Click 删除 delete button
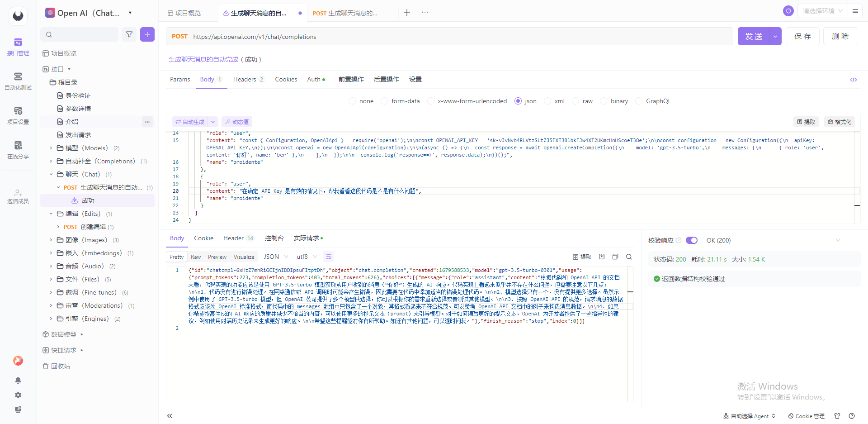868x424 pixels. click(x=840, y=36)
